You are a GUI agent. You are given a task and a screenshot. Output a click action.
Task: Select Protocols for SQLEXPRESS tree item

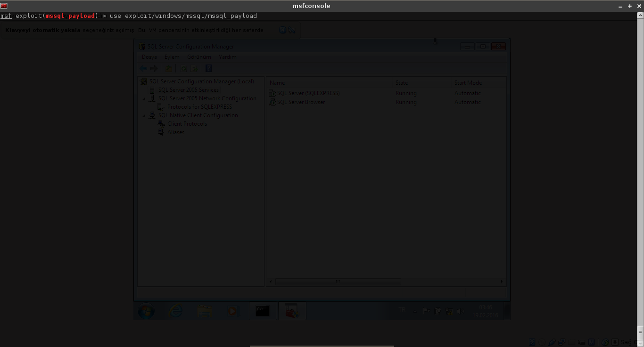(199, 107)
